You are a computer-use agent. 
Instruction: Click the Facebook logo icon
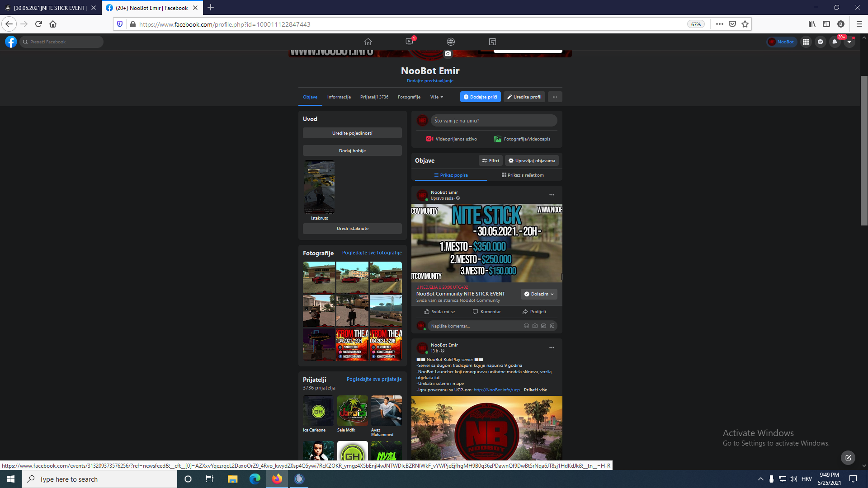click(x=11, y=42)
